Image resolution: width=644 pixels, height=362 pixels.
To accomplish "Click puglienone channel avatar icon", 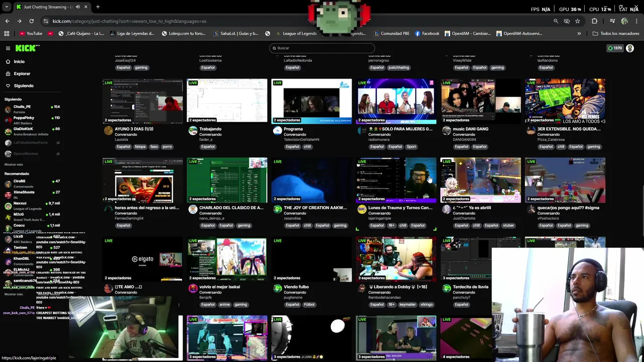I will pos(277,289).
